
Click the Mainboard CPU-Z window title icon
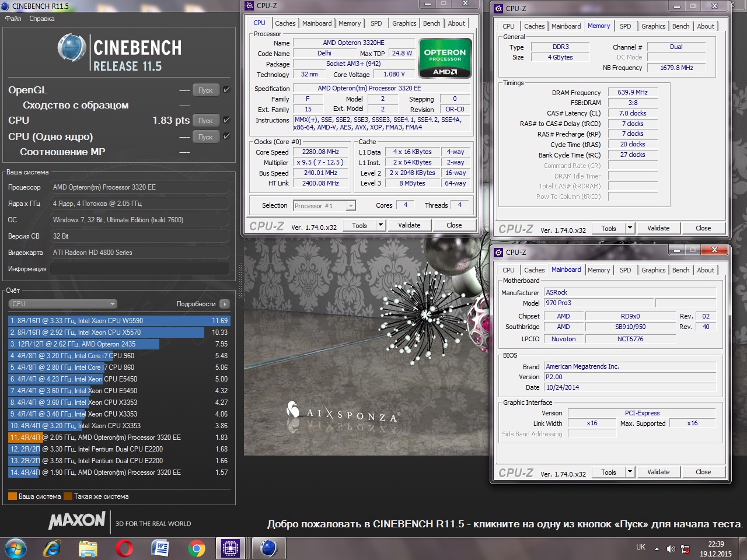click(x=498, y=252)
